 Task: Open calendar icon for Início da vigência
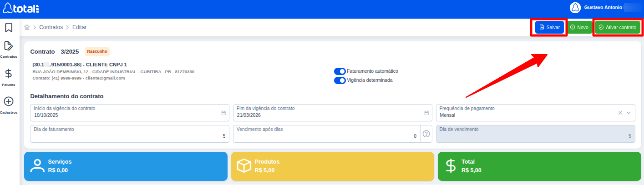[x=223, y=113]
